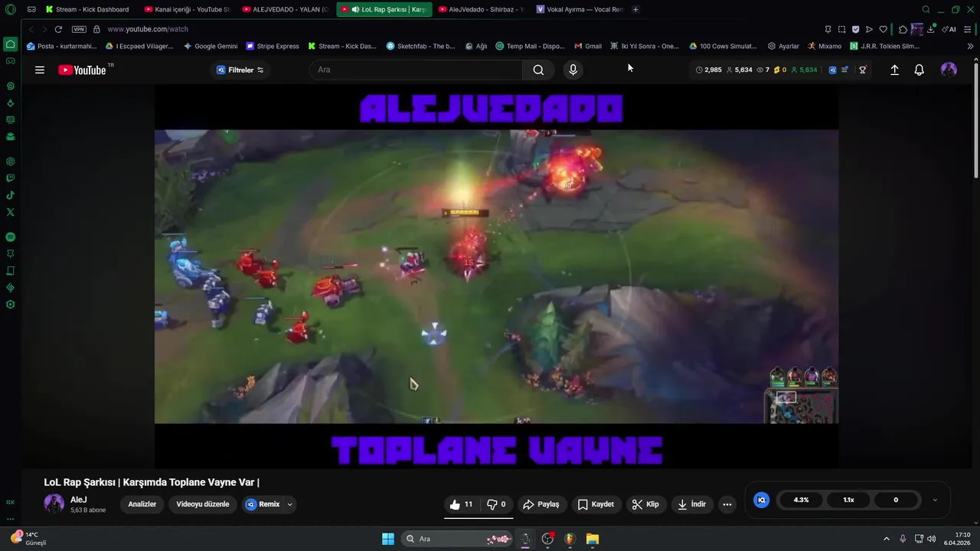Open Opera snapshot tool icon

[x=841, y=29]
